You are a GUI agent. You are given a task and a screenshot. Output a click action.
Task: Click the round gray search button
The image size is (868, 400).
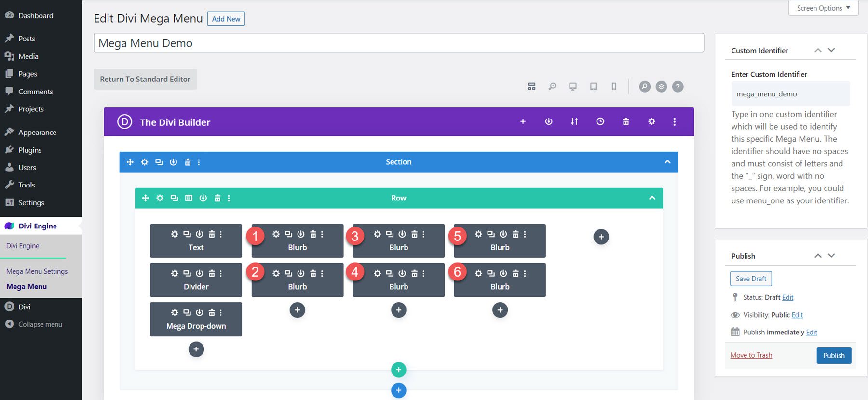click(x=645, y=87)
